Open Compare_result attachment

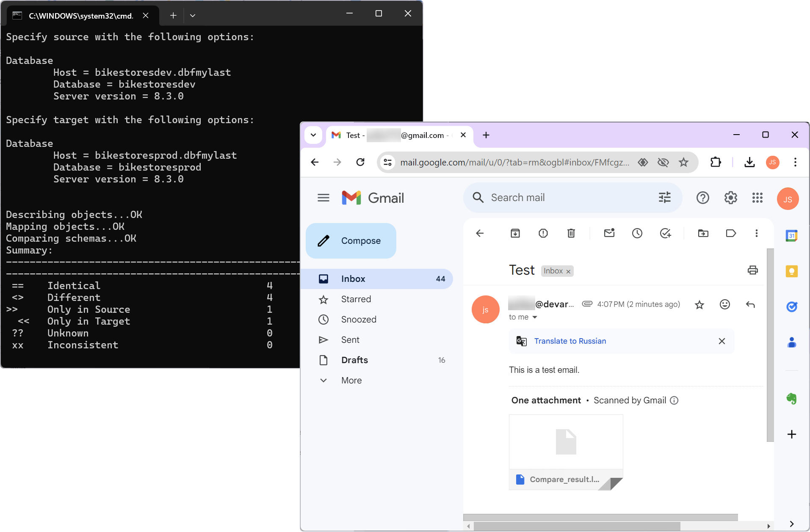click(x=566, y=452)
